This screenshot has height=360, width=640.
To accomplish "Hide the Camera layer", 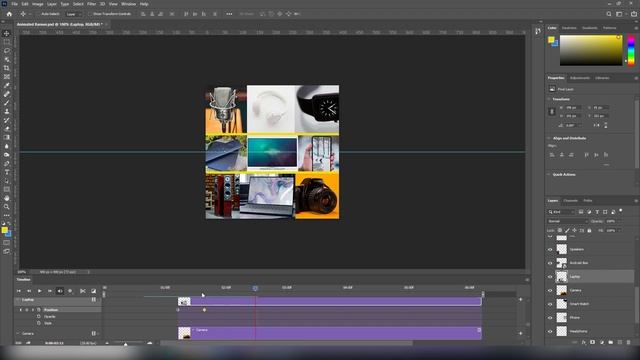I will [550, 290].
